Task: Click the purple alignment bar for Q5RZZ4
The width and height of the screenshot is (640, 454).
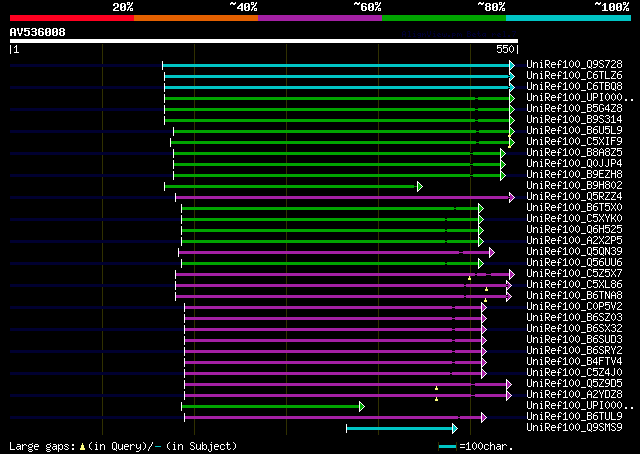Action: (342, 198)
